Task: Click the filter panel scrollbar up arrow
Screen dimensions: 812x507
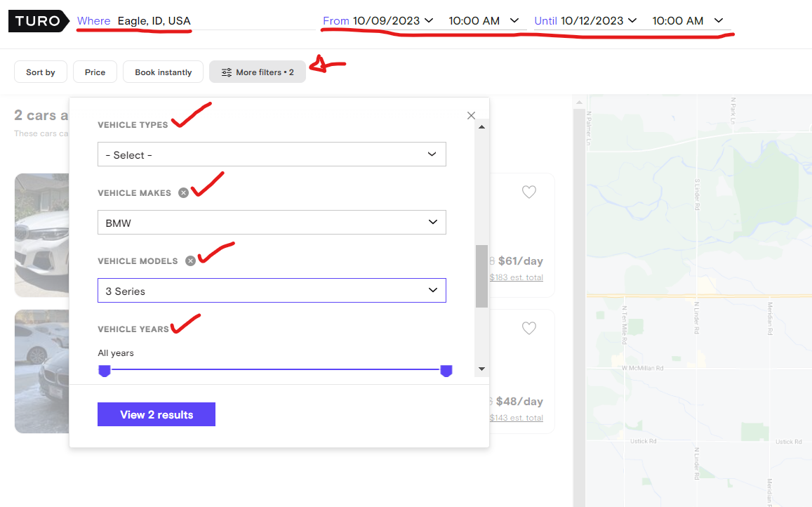Action: click(x=481, y=127)
